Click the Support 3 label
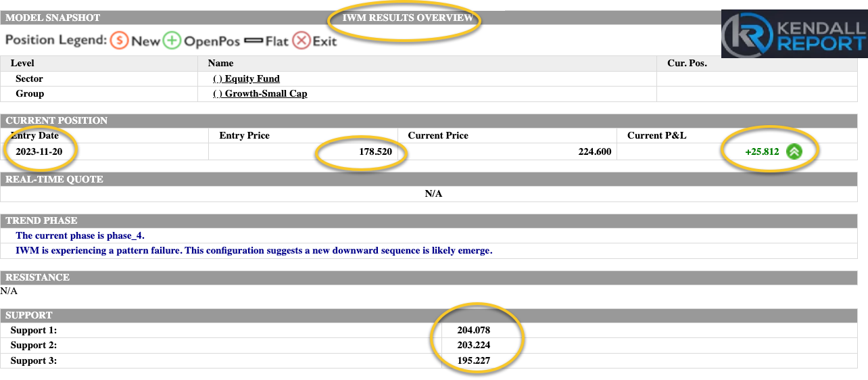 click(34, 360)
